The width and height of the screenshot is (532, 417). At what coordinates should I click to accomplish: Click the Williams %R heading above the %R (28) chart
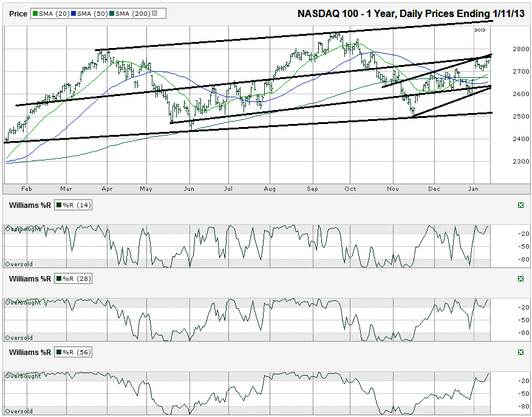(x=30, y=279)
